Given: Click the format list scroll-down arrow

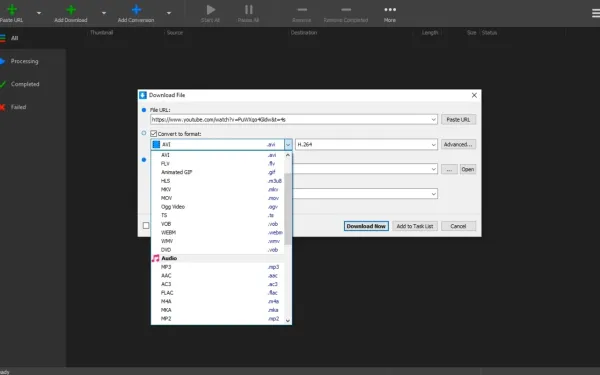Looking at the screenshot, I should (x=288, y=321).
